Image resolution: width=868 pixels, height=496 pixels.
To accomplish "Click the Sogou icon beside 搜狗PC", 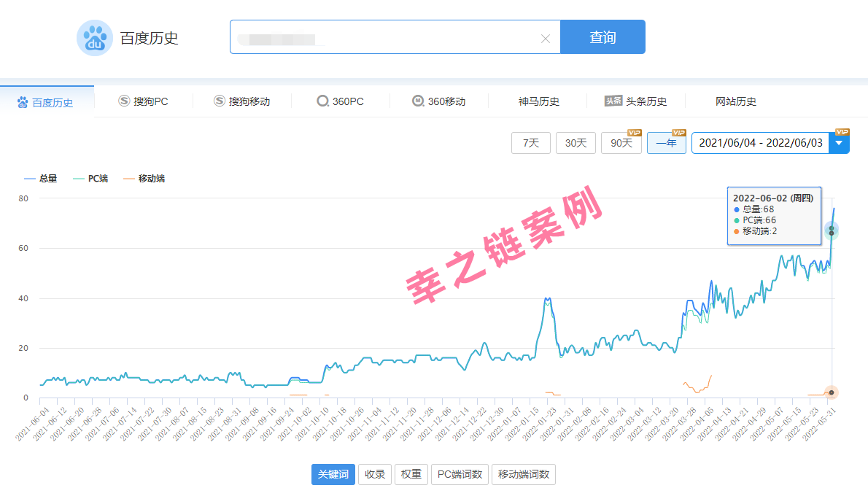I will click(x=124, y=101).
